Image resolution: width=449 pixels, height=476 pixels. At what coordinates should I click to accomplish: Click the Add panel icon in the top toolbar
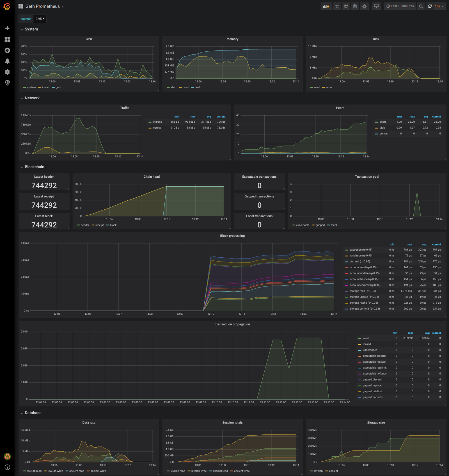click(x=326, y=6)
